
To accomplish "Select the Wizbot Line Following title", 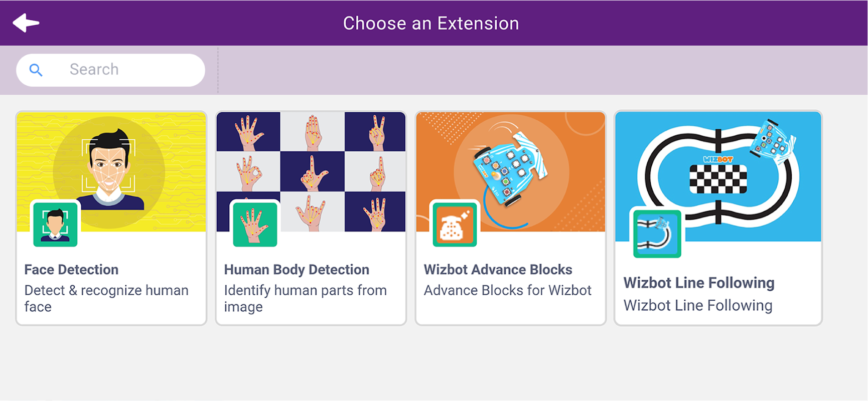I will point(699,283).
